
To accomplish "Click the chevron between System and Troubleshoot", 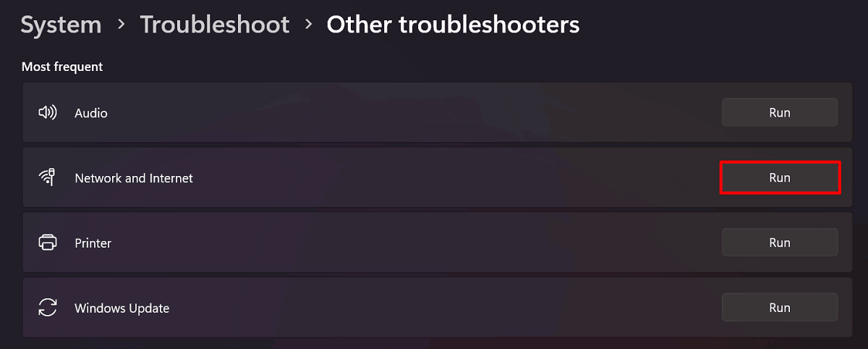I will point(122,25).
